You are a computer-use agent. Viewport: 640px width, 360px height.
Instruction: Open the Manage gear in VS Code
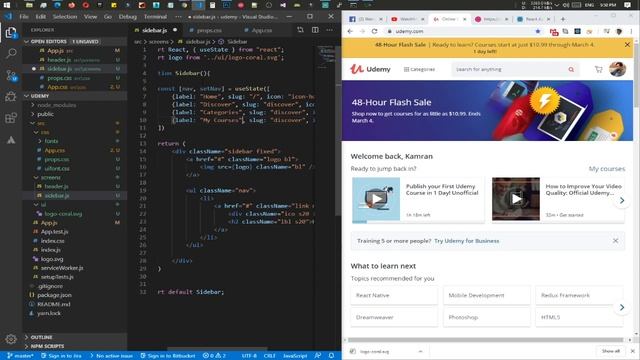11,339
